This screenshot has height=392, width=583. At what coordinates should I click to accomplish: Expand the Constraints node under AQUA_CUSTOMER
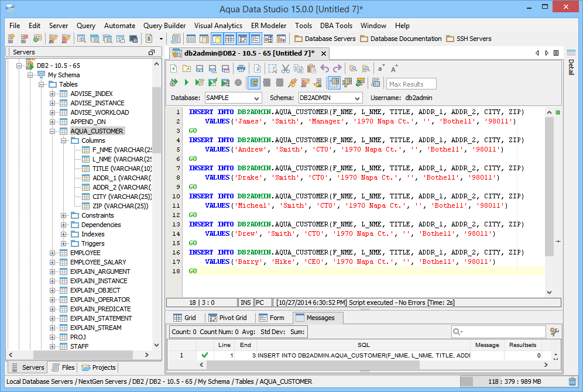pyautogui.click(x=64, y=215)
